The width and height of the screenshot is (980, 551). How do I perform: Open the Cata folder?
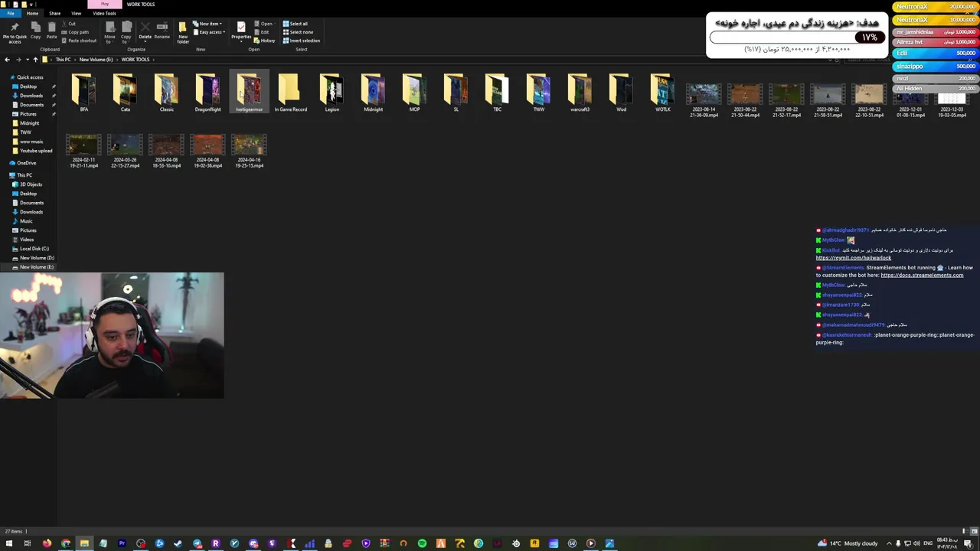click(126, 93)
